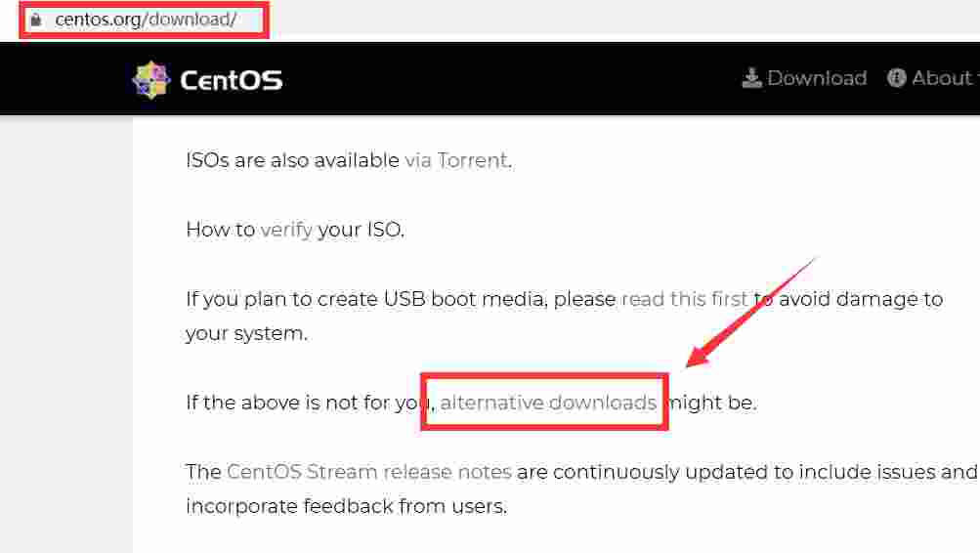Screen dimensions: 980x553
Task: Click centos.org domain in the address bar
Action: coord(99,20)
